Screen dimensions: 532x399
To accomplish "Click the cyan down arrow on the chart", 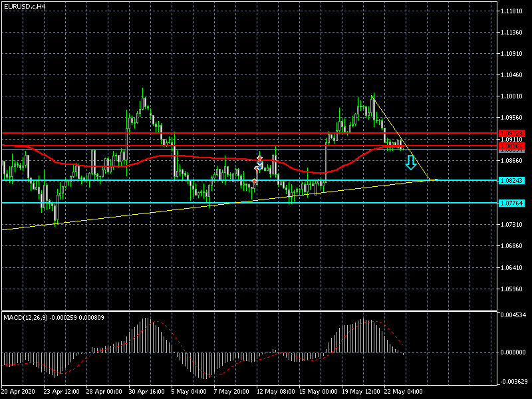I will 411,162.
